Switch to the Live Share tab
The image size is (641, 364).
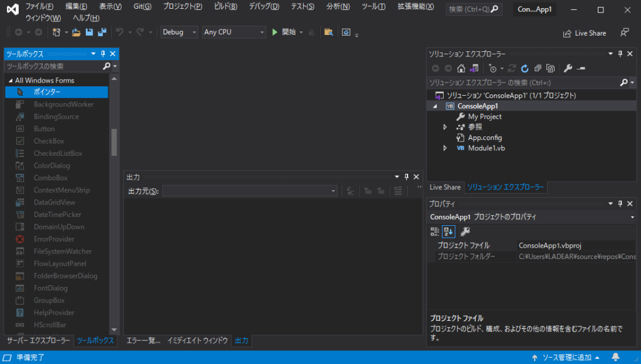click(x=444, y=187)
